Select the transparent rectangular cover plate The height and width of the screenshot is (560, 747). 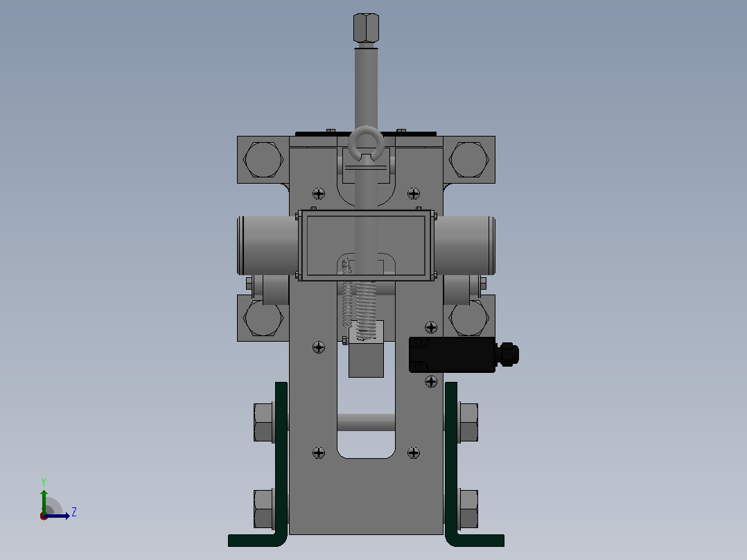(366, 245)
